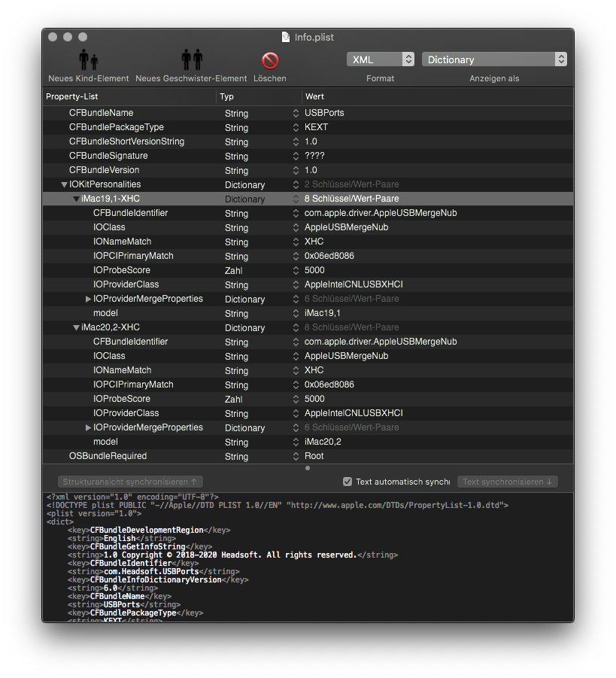
Task: Open type stepper for IOProbeScore Zahl under iMac19,1-XHC
Action: click(296, 270)
